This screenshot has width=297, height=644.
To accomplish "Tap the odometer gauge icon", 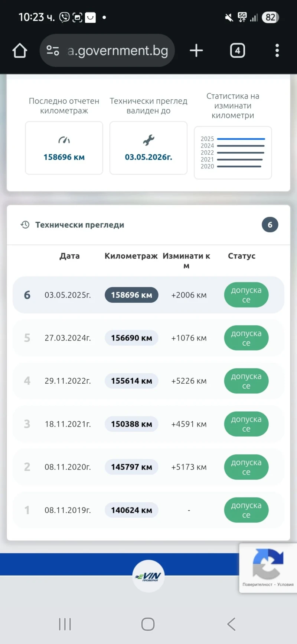I will pos(64,140).
